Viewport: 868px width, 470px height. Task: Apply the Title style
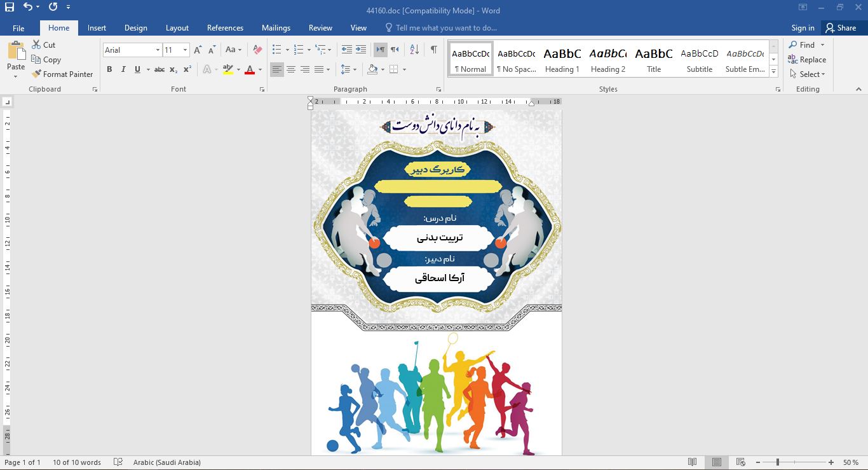coord(654,59)
